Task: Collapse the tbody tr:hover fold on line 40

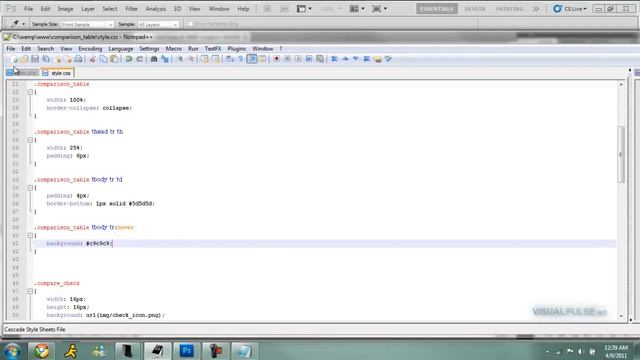Action: [30, 236]
